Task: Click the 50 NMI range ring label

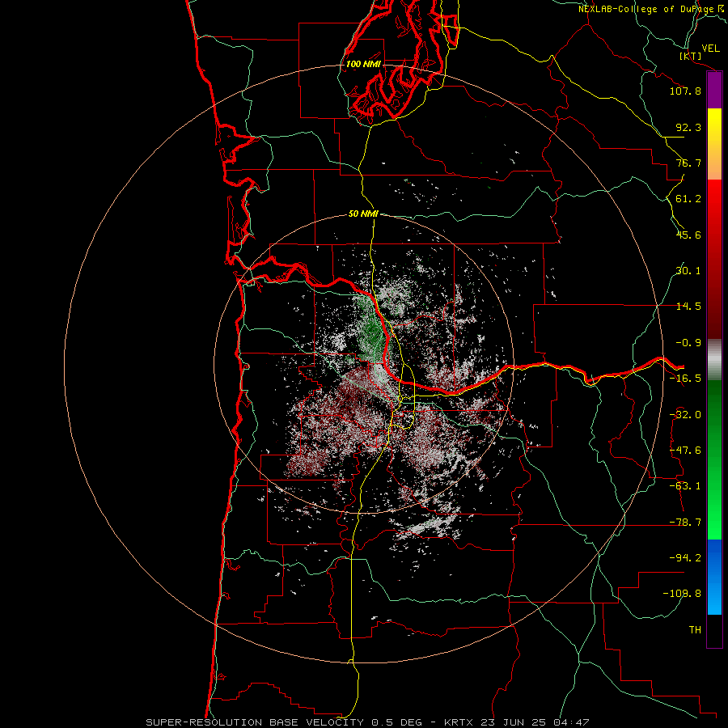Action: click(363, 214)
